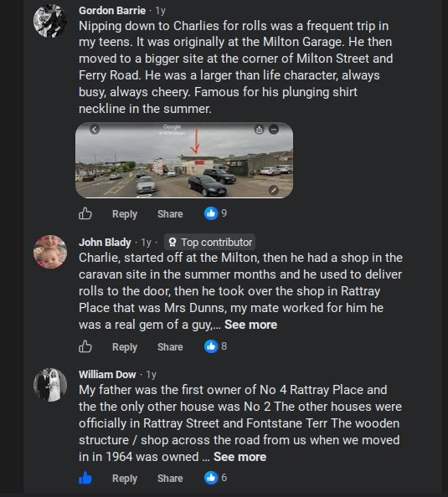The width and height of the screenshot is (448, 497).
Task: Open Gordon Barrie's profile picture
Action: point(50,21)
